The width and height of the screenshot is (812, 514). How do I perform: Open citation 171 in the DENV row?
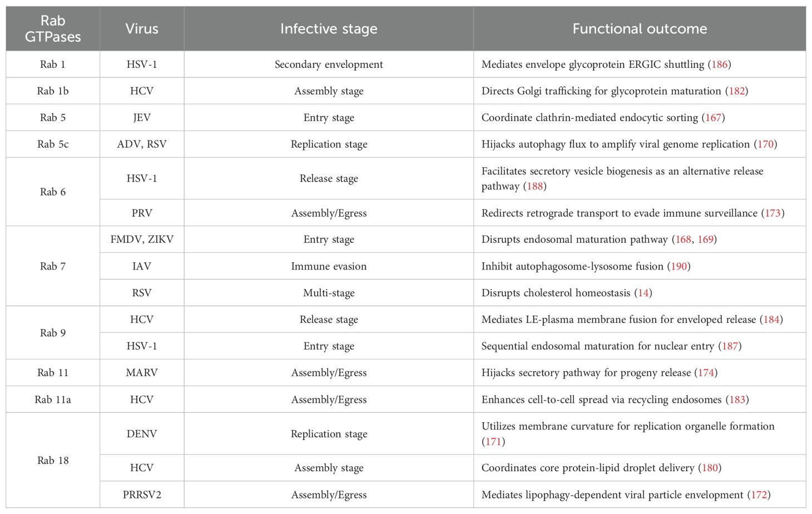tap(493, 442)
